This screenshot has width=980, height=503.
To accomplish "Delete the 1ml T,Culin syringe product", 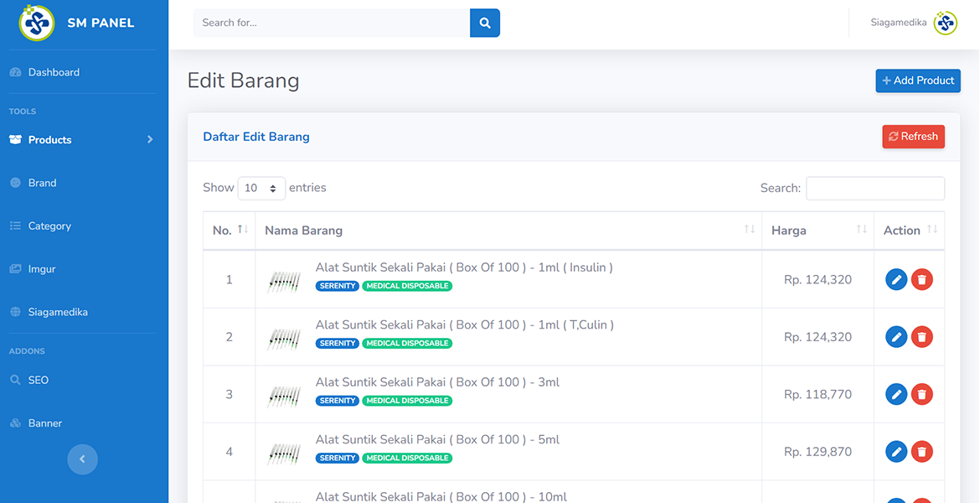I will coord(922,337).
